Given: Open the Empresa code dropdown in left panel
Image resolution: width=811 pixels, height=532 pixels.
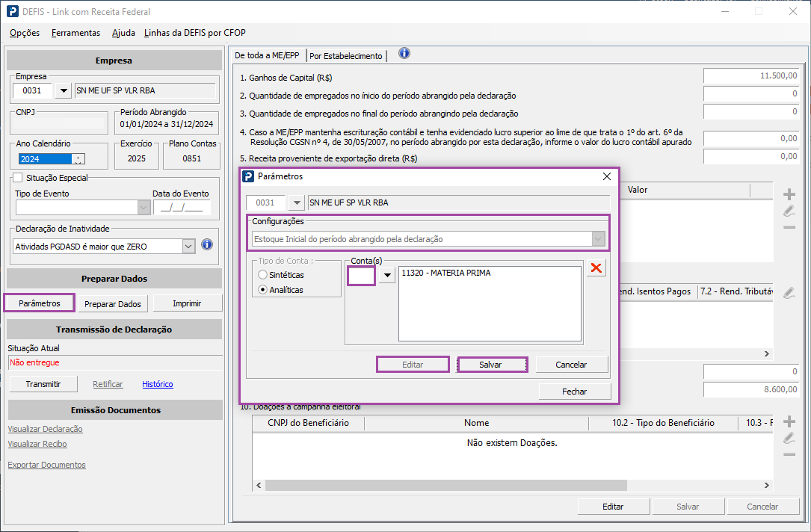Looking at the screenshot, I should pos(64,90).
